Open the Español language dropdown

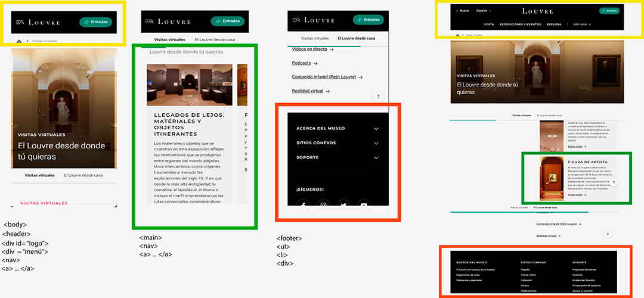click(484, 11)
